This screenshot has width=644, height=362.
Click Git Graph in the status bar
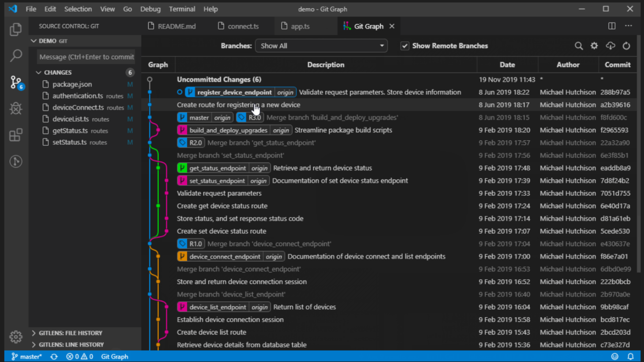114,356
